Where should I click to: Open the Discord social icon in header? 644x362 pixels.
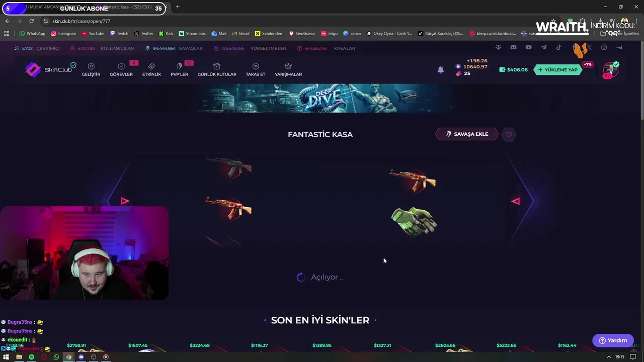click(513, 48)
